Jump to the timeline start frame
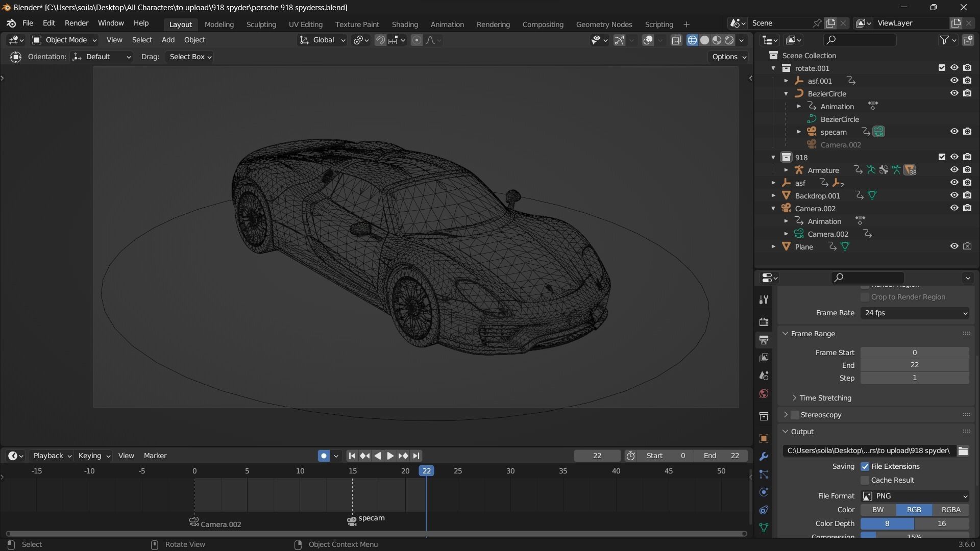The height and width of the screenshot is (551, 980). [x=352, y=456]
